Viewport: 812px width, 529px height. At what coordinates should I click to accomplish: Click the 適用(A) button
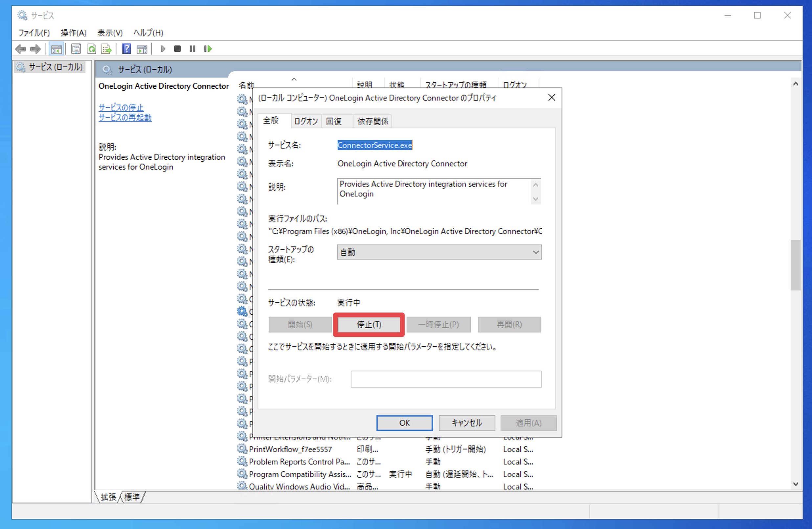coord(529,423)
